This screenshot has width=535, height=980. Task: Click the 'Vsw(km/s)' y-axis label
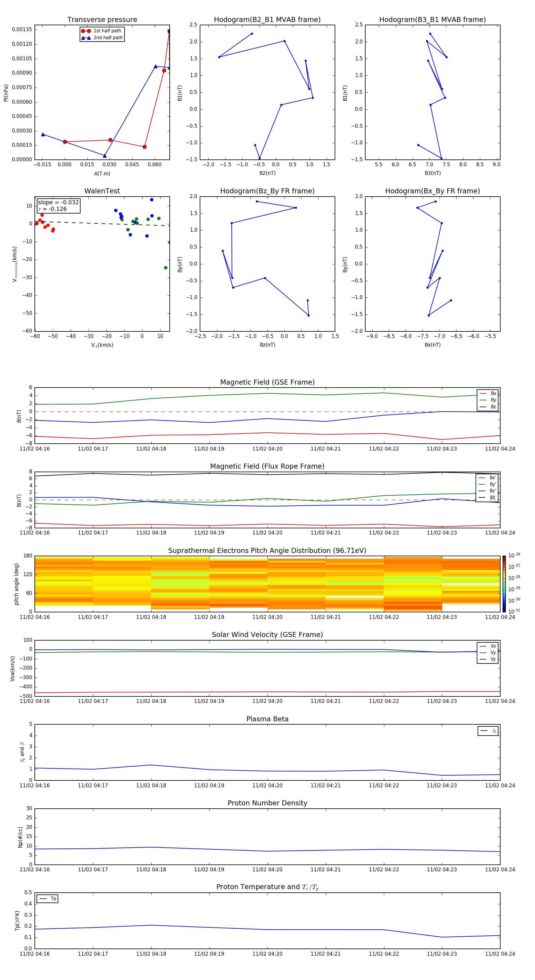click(x=12, y=668)
